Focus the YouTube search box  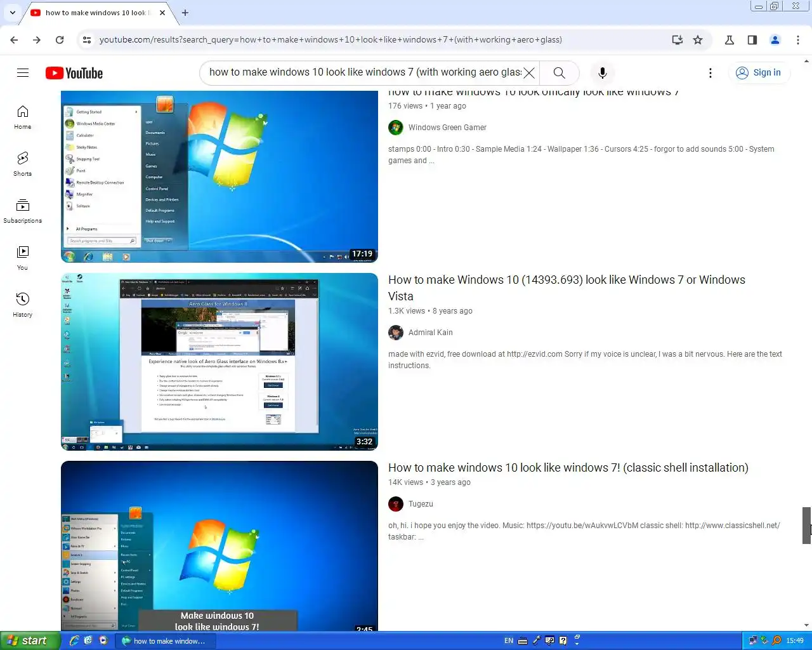(365, 72)
